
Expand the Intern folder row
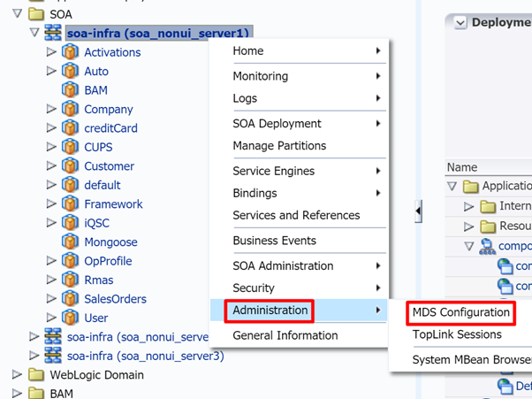(x=468, y=206)
